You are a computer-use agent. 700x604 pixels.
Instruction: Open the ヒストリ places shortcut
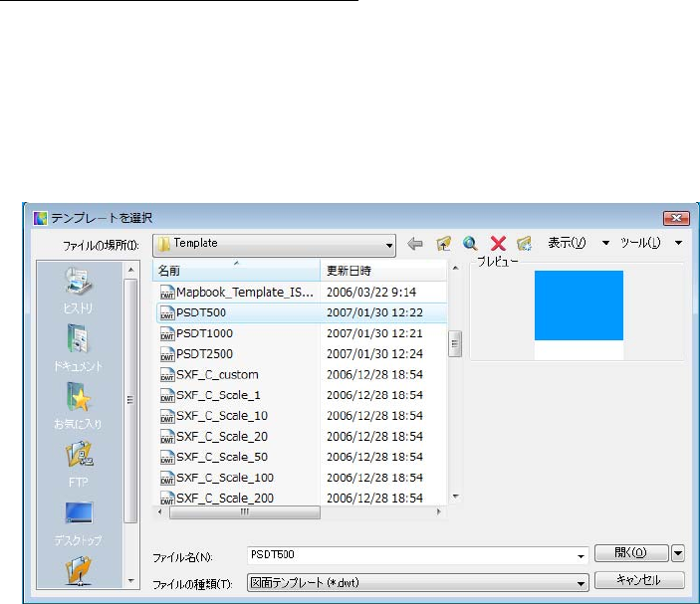pos(79,290)
